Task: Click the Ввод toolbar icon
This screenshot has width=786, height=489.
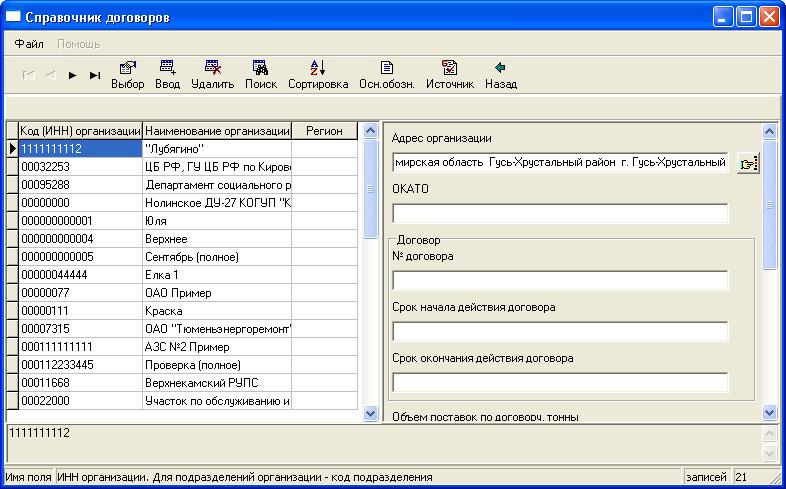Action: point(167,68)
